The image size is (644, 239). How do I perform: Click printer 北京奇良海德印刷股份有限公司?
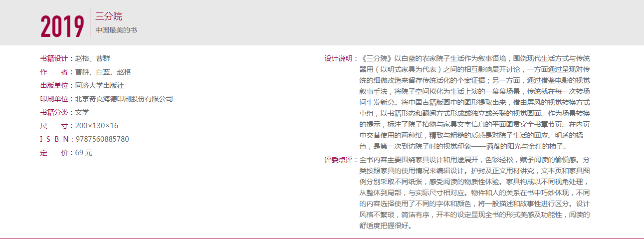[124, 99]
